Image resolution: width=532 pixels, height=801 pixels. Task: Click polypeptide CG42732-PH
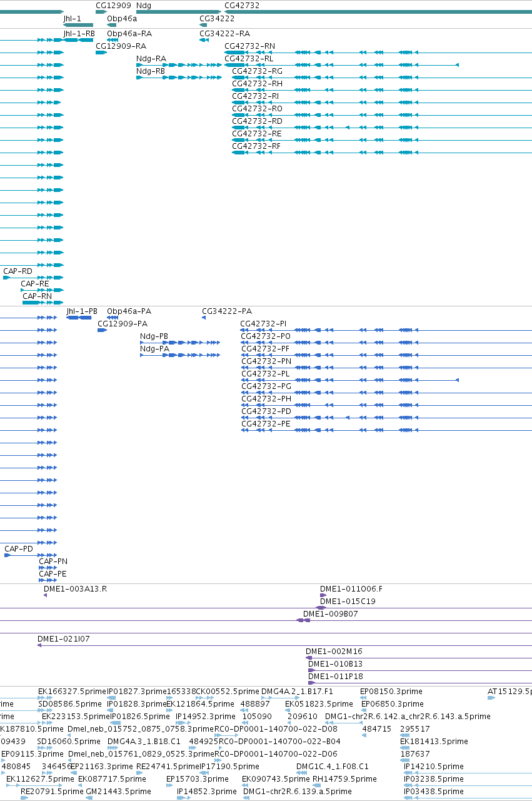pos(266,398)
